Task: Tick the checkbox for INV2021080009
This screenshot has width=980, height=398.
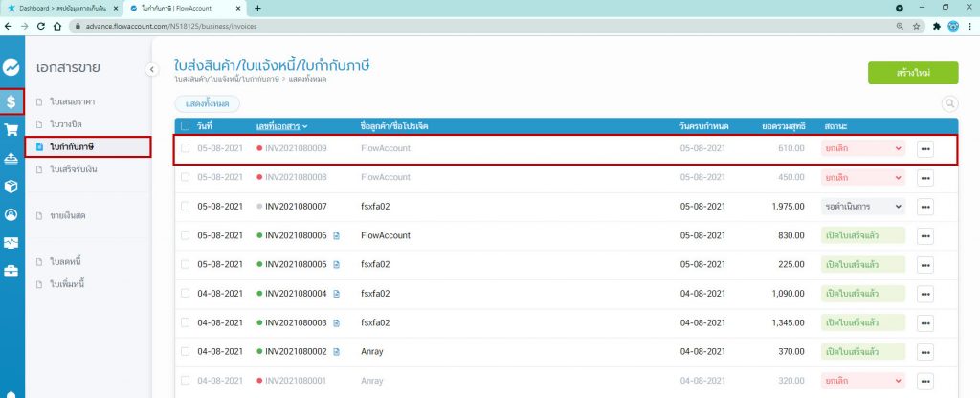Action: (185, 148)
